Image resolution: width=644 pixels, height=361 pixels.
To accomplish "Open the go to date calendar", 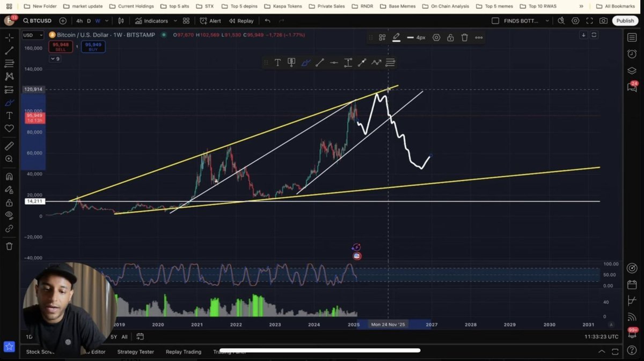I will pos(140,337).
